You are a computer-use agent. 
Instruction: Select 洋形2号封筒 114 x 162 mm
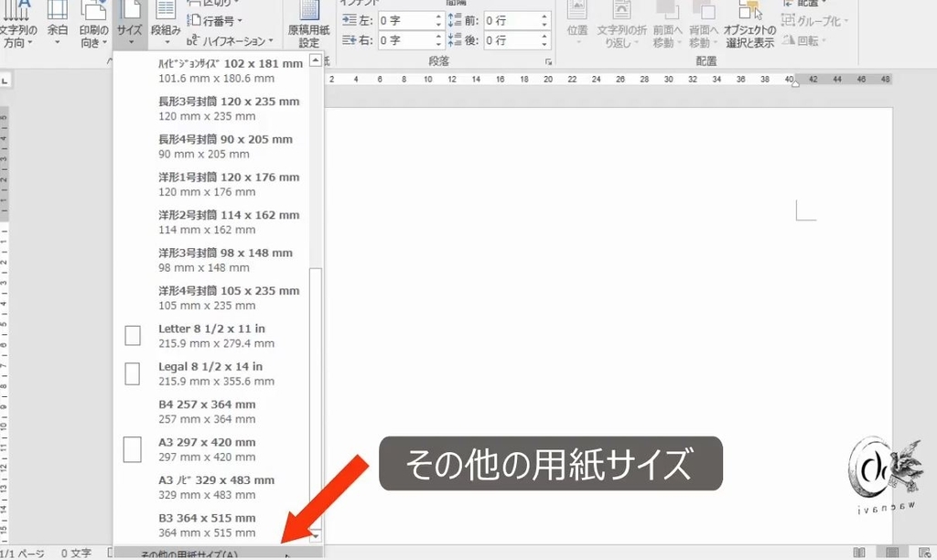[x=211, y=222]
